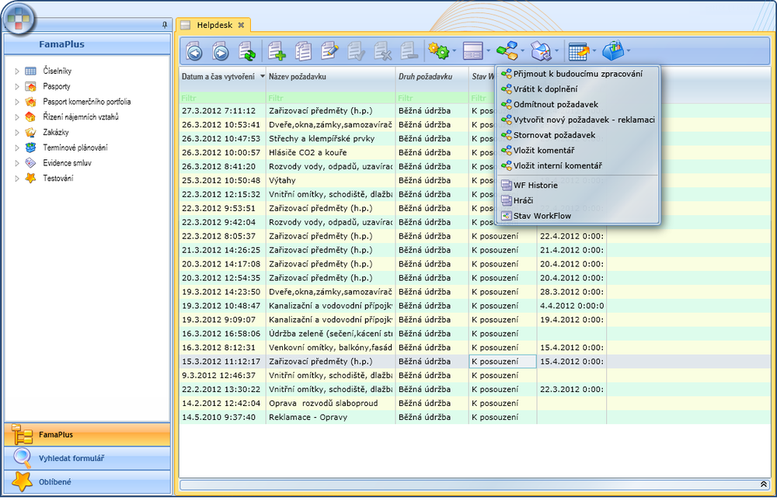Click the copy record icon in toolbar
777x500 pixels.
click(x=303, y=50)
